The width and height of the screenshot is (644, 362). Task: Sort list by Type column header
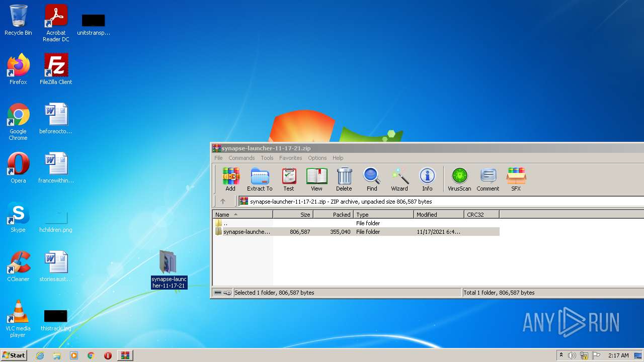[383, 215]
